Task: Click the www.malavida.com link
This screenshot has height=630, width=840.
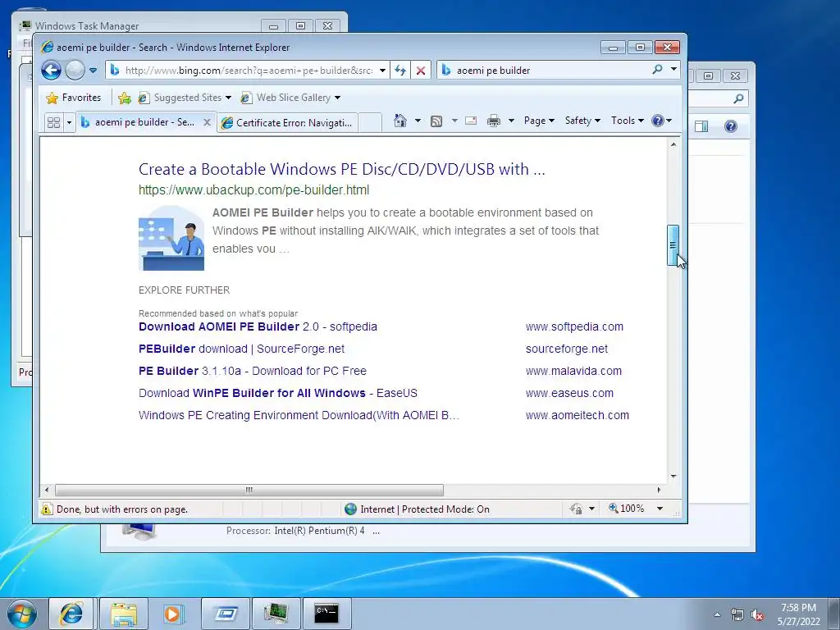Action: click(573, 371)
